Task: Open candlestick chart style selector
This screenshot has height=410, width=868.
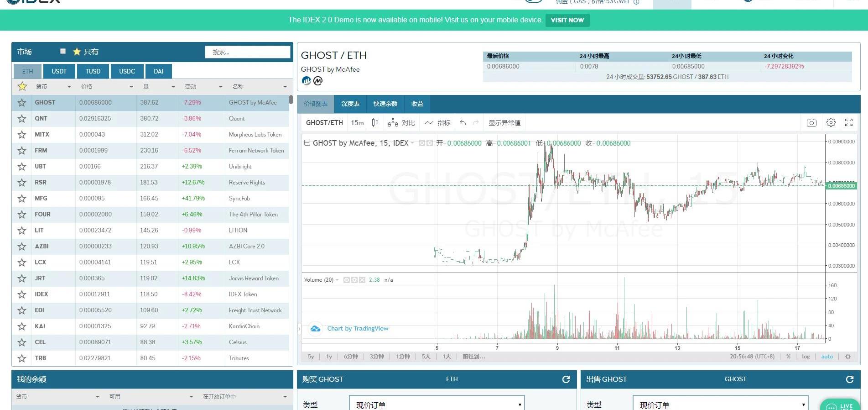Action: point(375,122)
